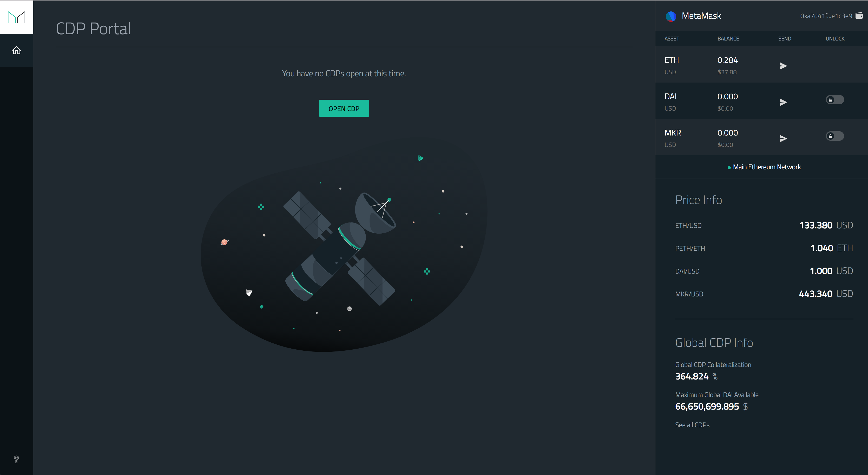Click the send MKR arrow icon

(783, 139)
